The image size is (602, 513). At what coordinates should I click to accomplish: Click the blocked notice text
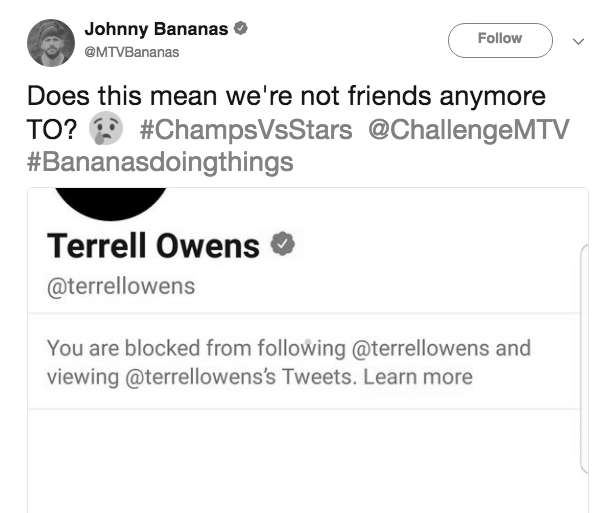tap(289, 362)
